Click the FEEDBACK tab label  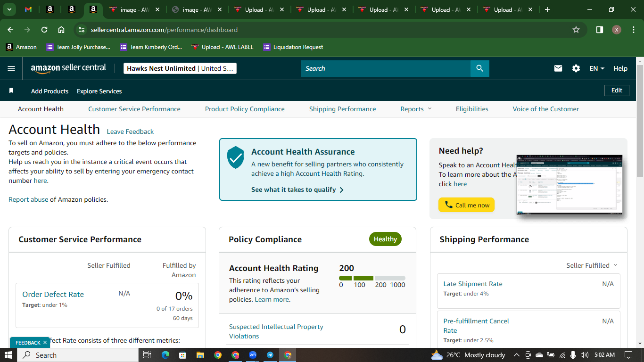coord(28,343)
